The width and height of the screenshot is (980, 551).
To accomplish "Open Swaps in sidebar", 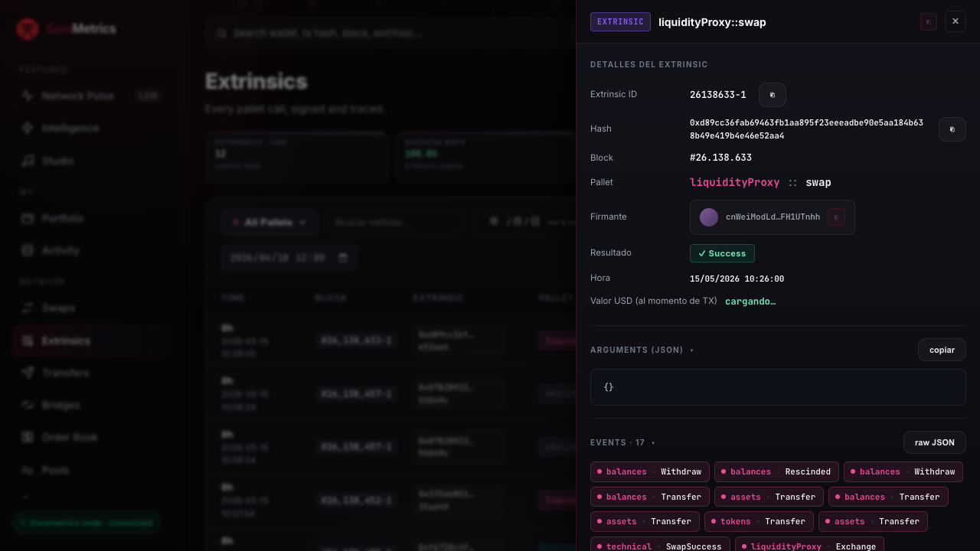I will 90,308.
